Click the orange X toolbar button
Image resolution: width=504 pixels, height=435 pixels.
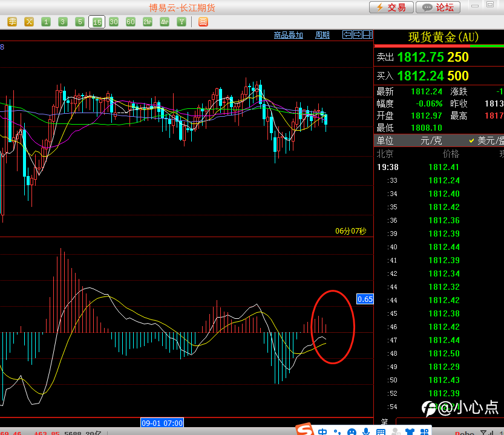[x=29, y=22]
